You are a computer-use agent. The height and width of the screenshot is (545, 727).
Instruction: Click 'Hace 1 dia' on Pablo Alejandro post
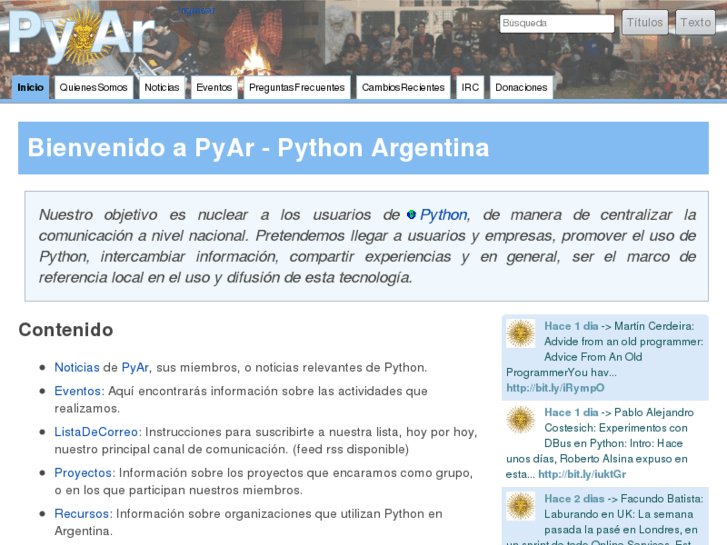[x=571, y=412]
